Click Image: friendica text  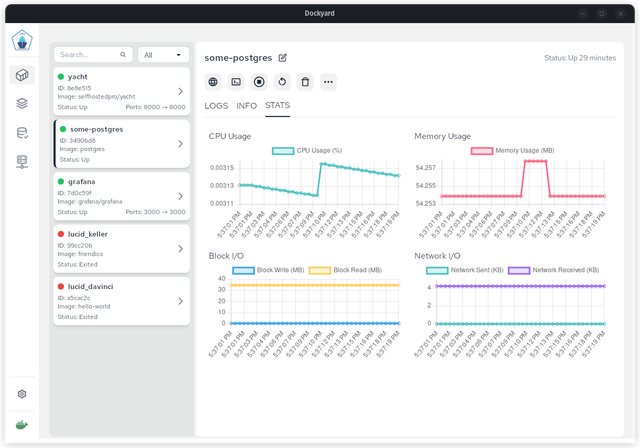[80, 254]
